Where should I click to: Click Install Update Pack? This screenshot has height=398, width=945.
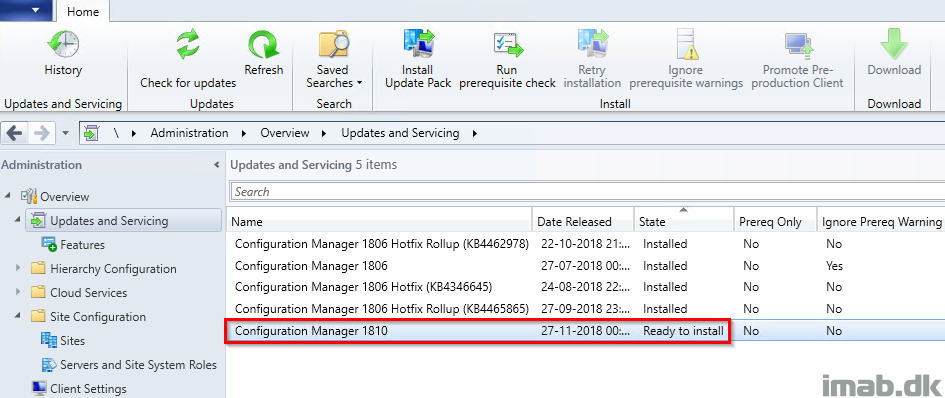tap(418, 59)
